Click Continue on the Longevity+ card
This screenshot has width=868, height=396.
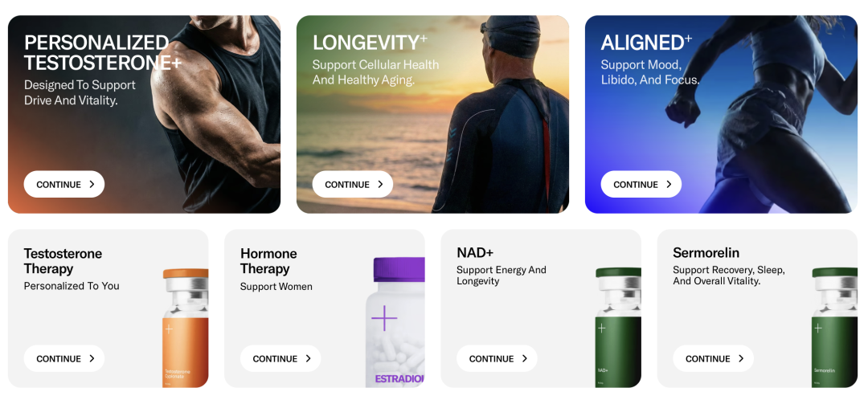pos(353,184)
